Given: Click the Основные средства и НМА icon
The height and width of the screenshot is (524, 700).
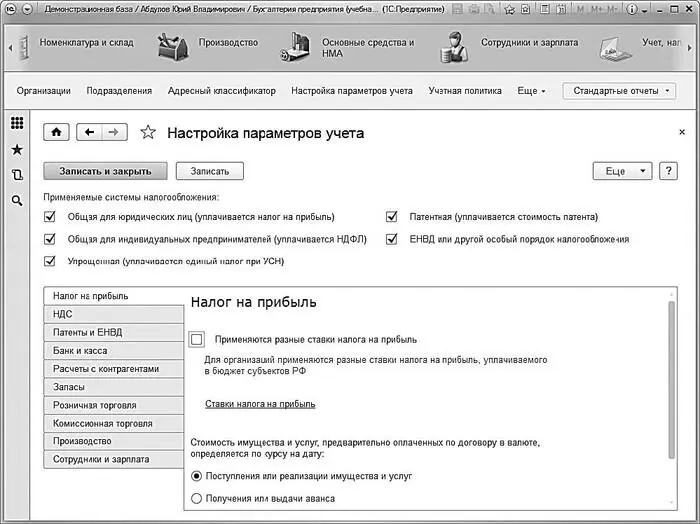Looking at the screenshot, I should pos(295,46).
